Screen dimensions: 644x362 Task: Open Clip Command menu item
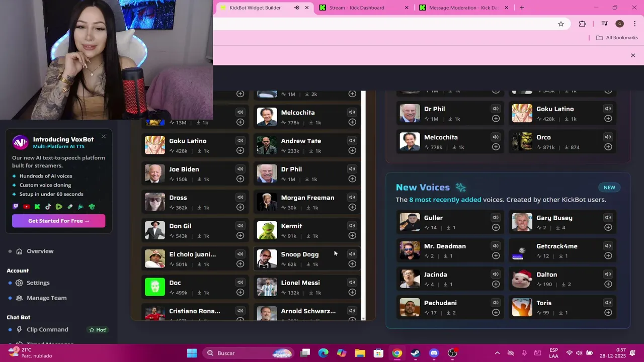coord(47,330)
